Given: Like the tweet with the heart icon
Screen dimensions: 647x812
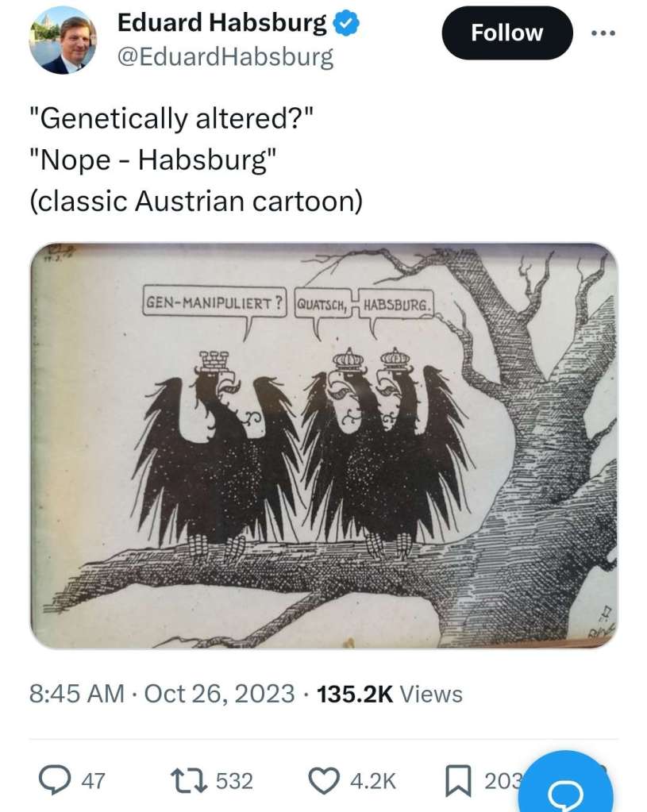Looking at the screenshot, I should pos(324,781).
